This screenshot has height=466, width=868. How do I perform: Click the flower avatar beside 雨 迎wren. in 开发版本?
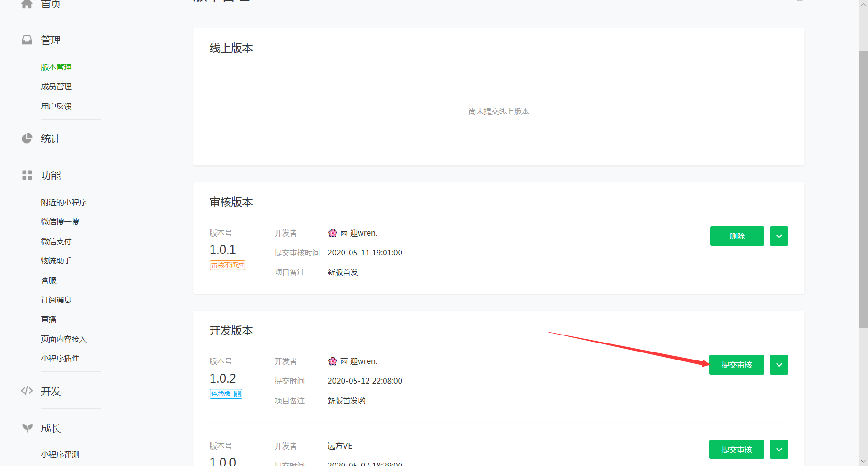(333, 361)
